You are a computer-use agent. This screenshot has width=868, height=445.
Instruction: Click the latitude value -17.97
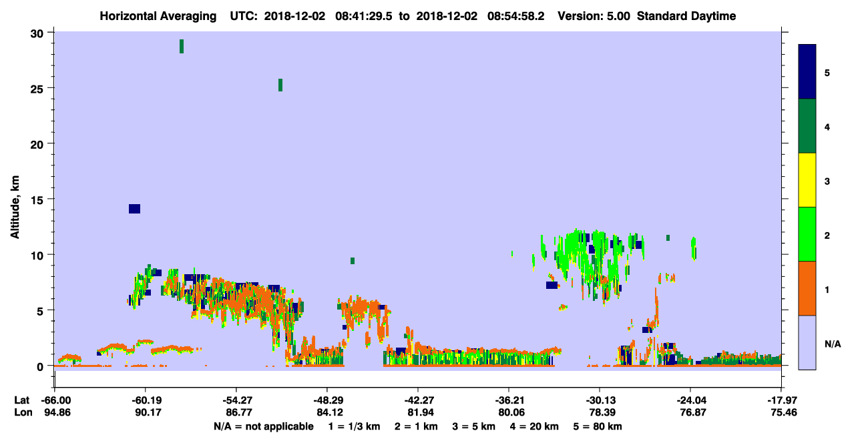pos(781,400)
